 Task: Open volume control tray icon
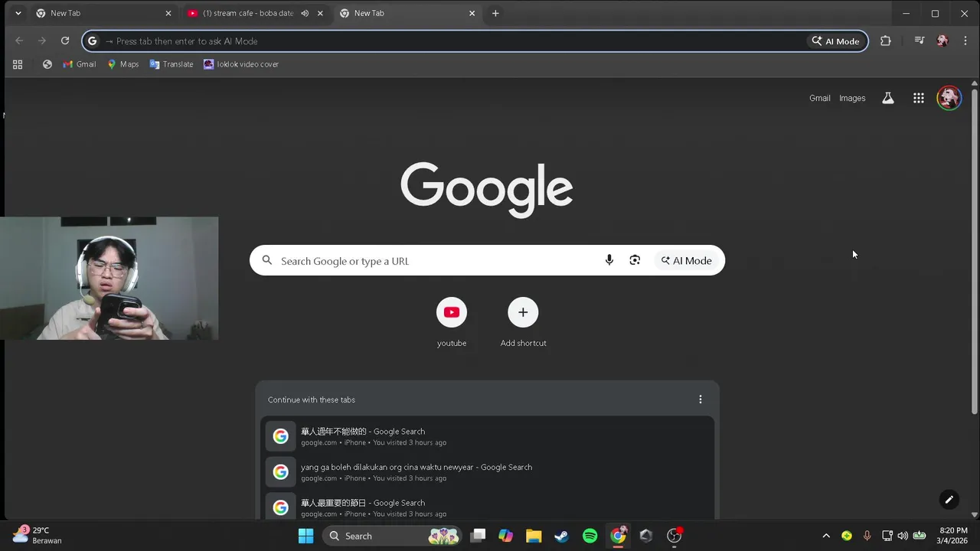(903, 536)
